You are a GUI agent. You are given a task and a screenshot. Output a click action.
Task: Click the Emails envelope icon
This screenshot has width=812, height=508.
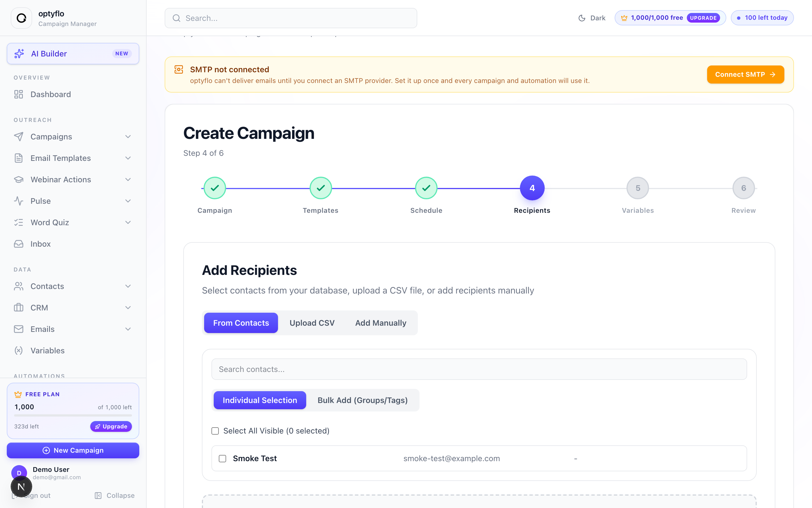(x=18, y=329)
